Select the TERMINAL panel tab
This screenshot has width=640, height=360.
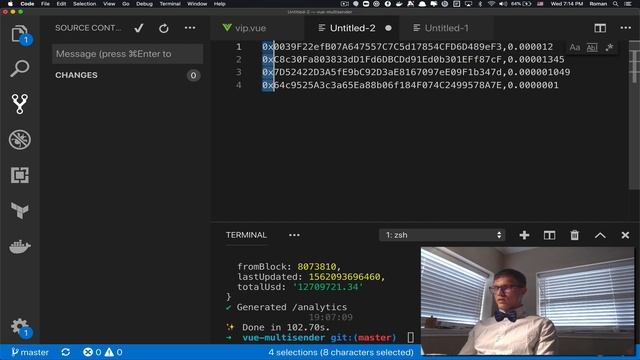click(x=246, y=235)
